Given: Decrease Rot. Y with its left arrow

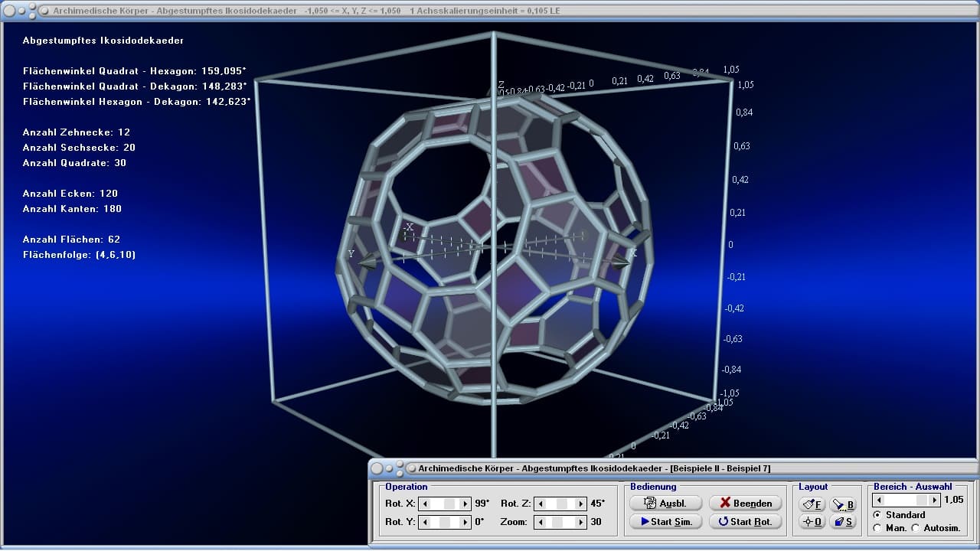Looking at the screenshot, I should coord(426,522).
